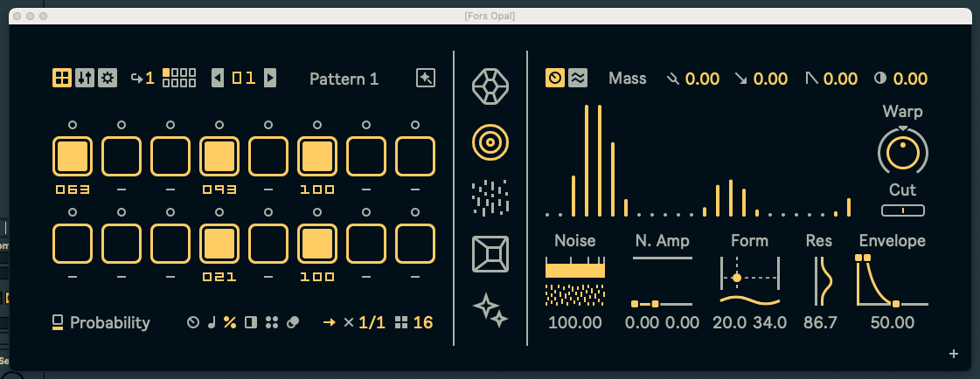Select the four-dots mode icon
This screenshot has height=379, width=980.
271,323
